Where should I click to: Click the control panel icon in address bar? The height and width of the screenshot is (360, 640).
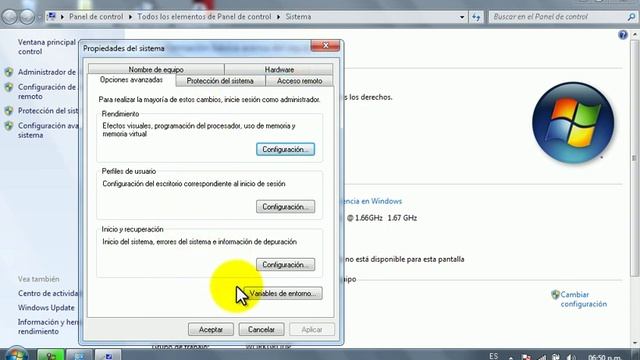51,17
